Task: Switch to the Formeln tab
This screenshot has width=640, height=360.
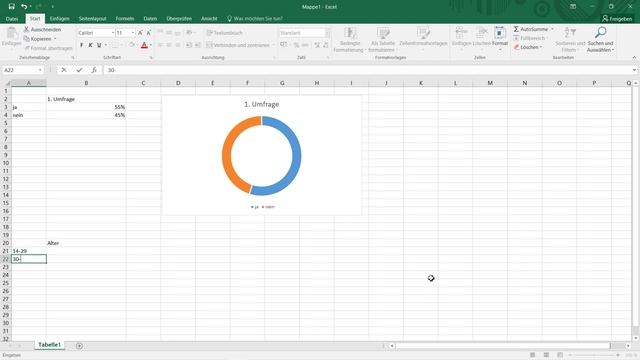Action: tap(125, 19)
